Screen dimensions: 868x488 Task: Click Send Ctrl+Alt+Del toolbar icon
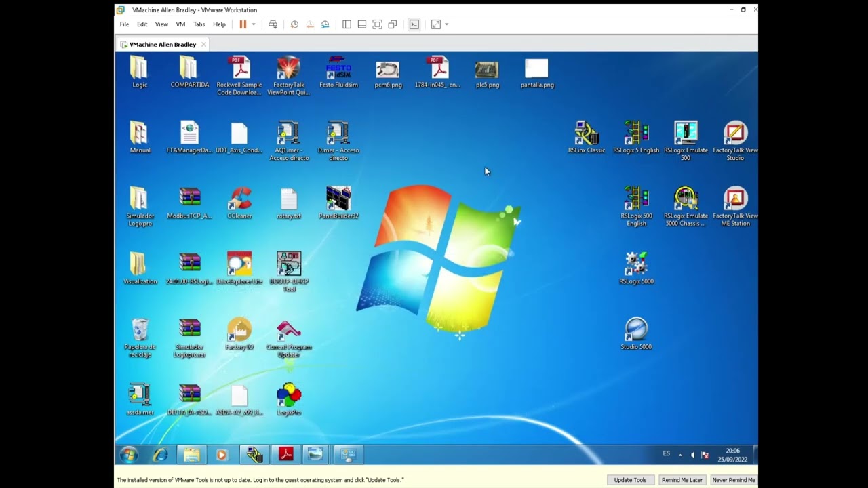pyautogui.click(x=273, y=24)
